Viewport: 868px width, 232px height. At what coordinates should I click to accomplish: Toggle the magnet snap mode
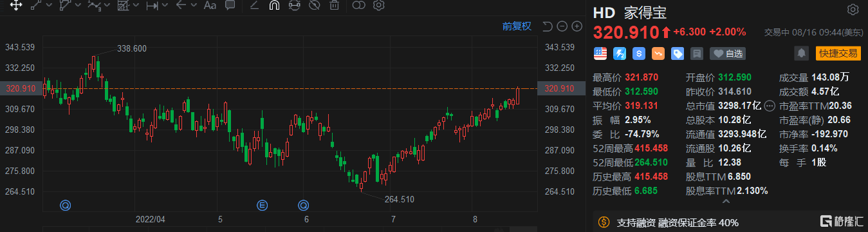[274, 6]
